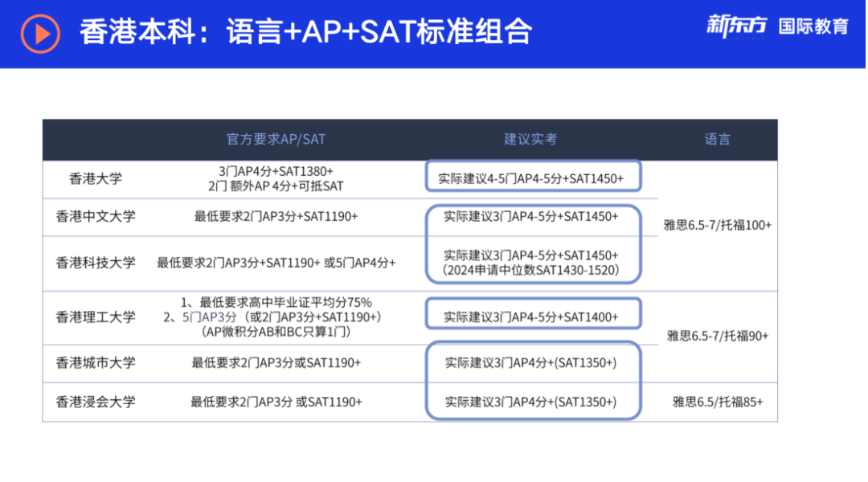Click the orange play icon in header
Viewport: 868px width, 482px height.
[x=40, y=33]
